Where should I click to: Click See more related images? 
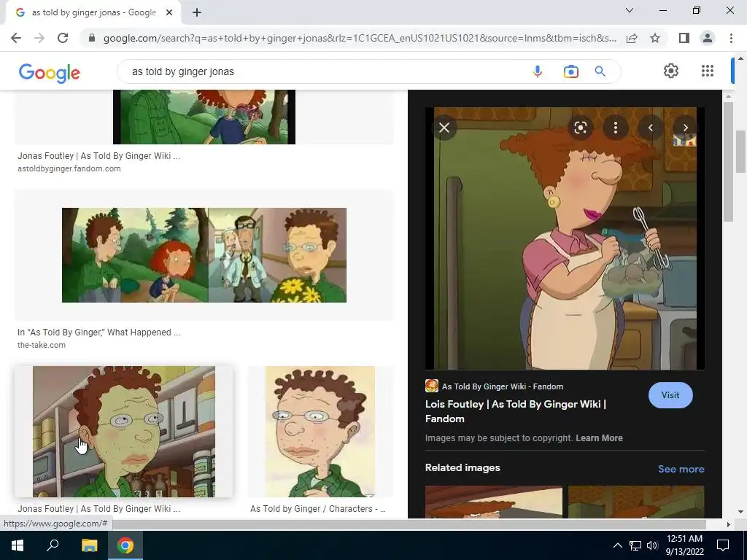pos(681,469)
